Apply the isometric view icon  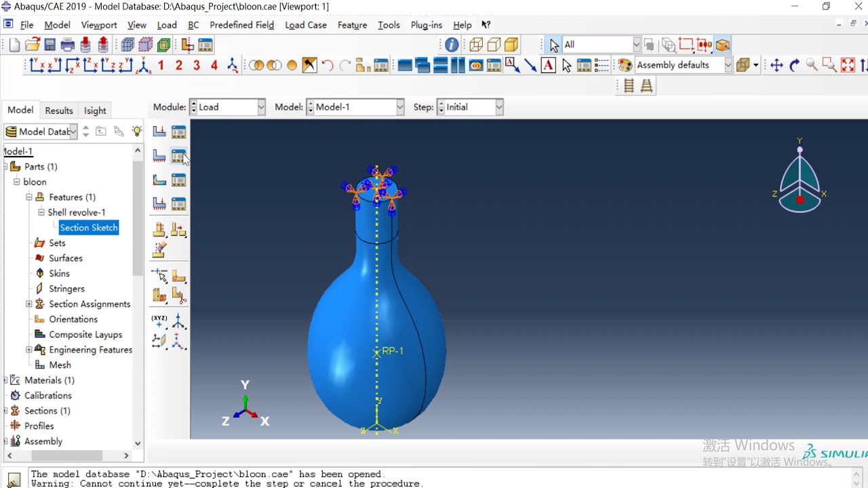point(143,66)
